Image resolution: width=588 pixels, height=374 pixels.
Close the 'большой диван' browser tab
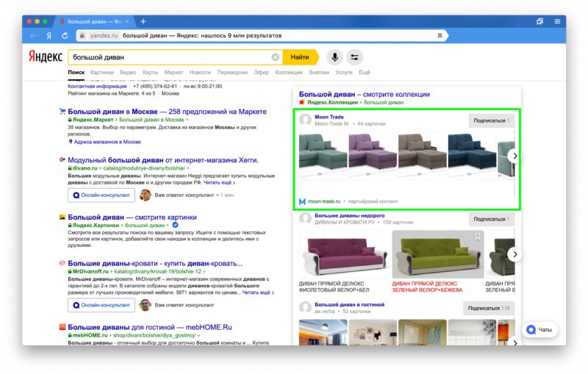coord(127,21)
